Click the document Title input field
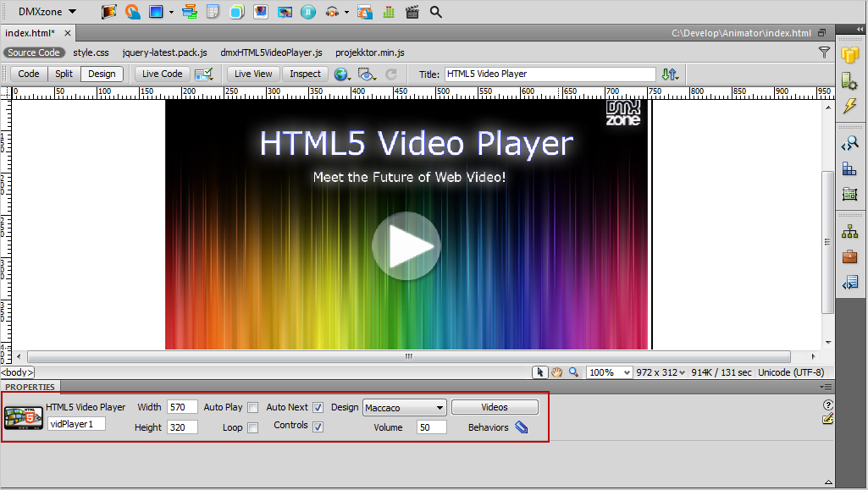Viewport: 868px width, 490px height. pos(550,74)
